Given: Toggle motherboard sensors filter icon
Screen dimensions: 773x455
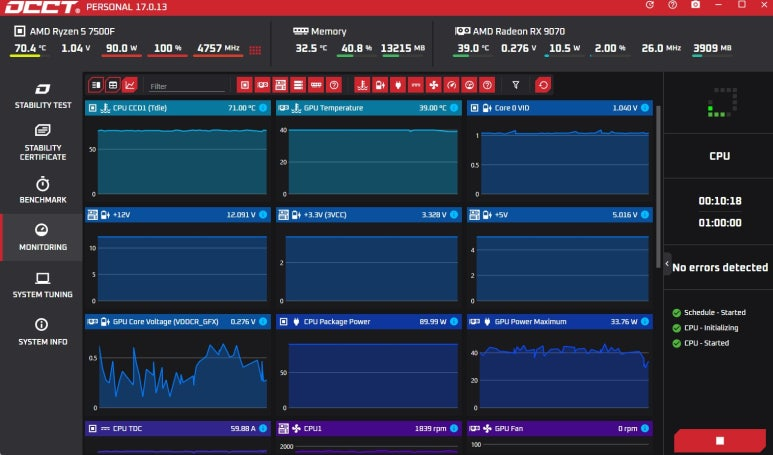Looking at the screenshot, I should click(280, 85).
